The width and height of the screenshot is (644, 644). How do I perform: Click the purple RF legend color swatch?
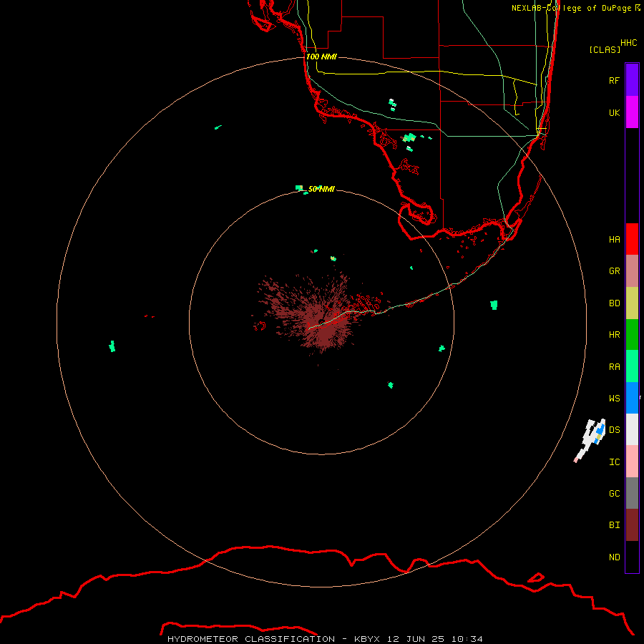(632, 80)
